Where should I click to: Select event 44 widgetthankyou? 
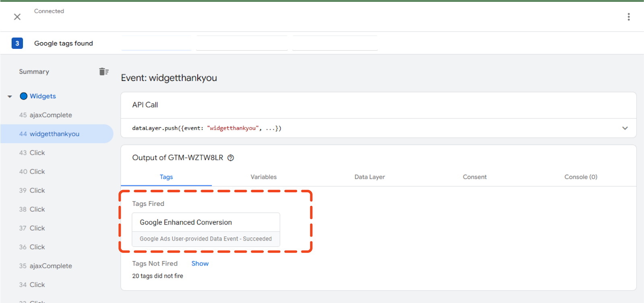[54, 134]
